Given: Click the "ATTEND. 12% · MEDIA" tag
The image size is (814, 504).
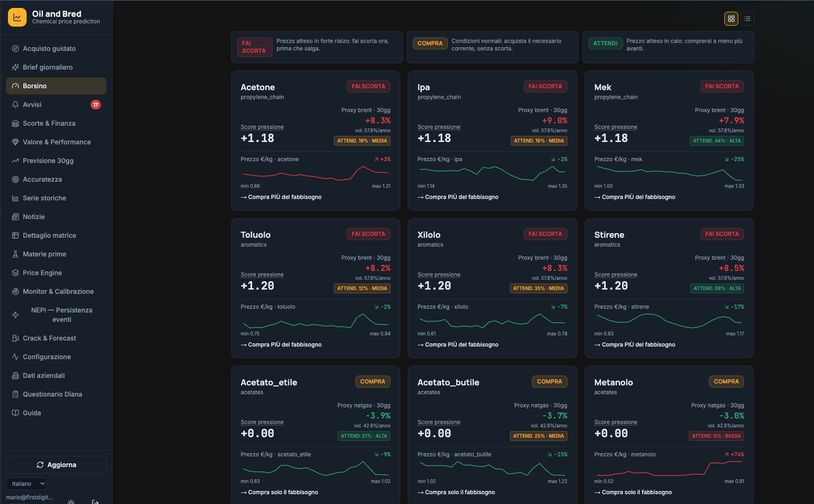Looking at the screenshot, I should [x=362, y=288].
